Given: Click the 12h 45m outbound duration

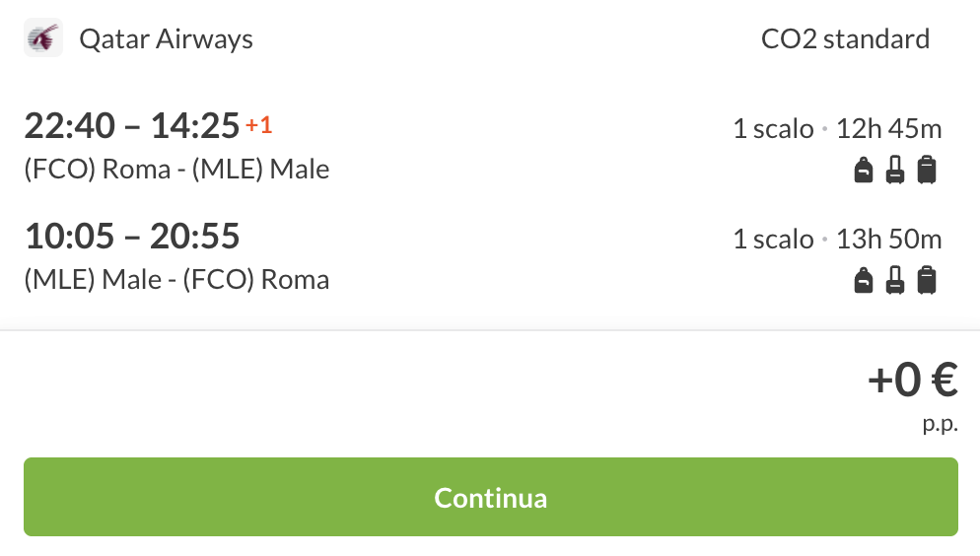Looking at the screenshot, I should 888,128.
